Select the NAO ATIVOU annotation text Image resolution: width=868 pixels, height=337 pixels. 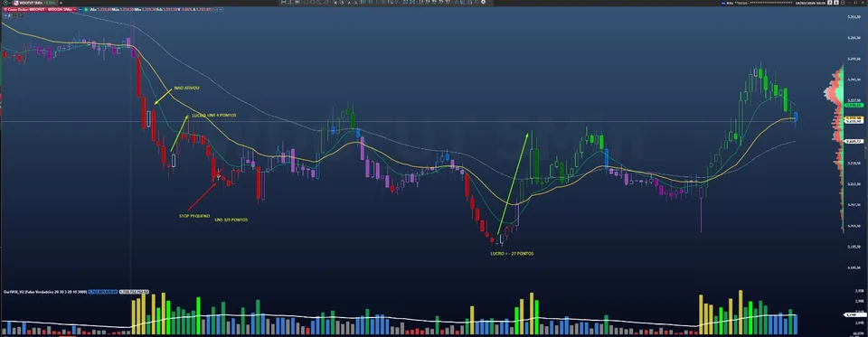coord(187,88)
